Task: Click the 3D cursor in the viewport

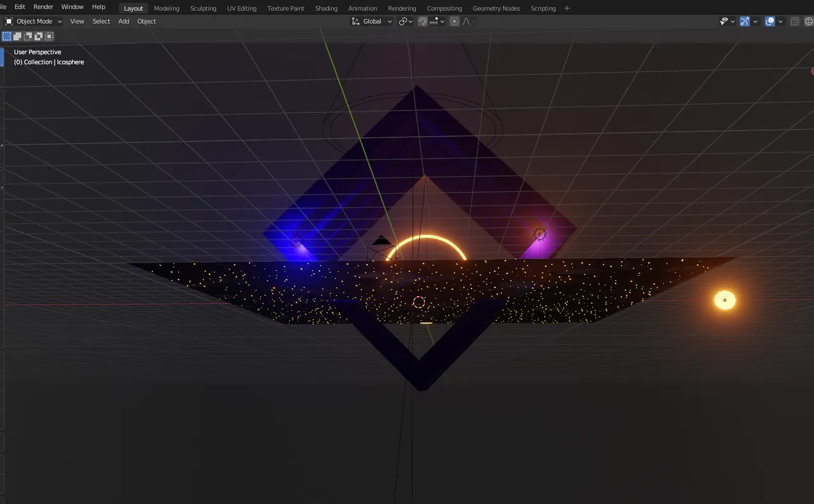Action: point(418,302)
